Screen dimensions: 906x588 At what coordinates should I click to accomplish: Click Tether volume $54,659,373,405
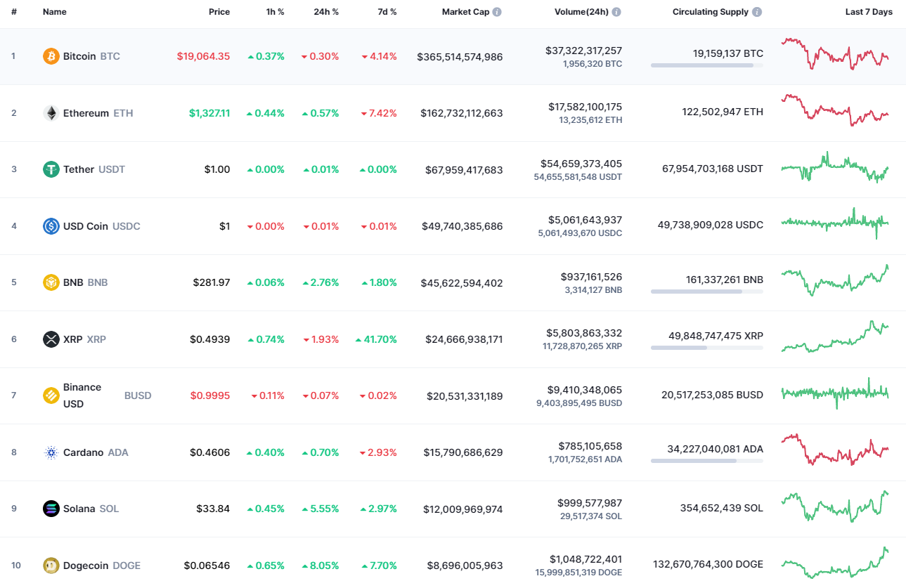click(x=581, y=164)
